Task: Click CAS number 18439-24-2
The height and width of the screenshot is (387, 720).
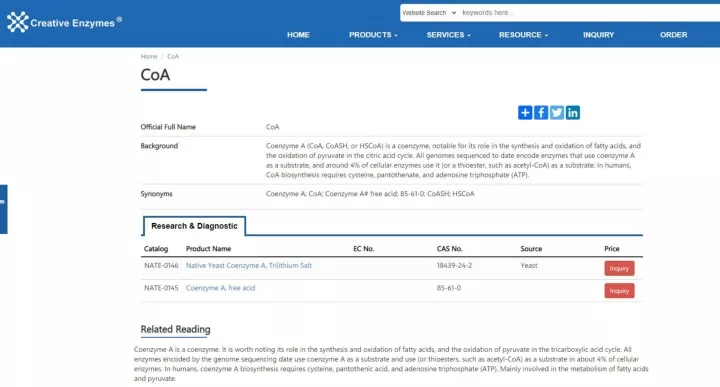Action: pos(454,265)
